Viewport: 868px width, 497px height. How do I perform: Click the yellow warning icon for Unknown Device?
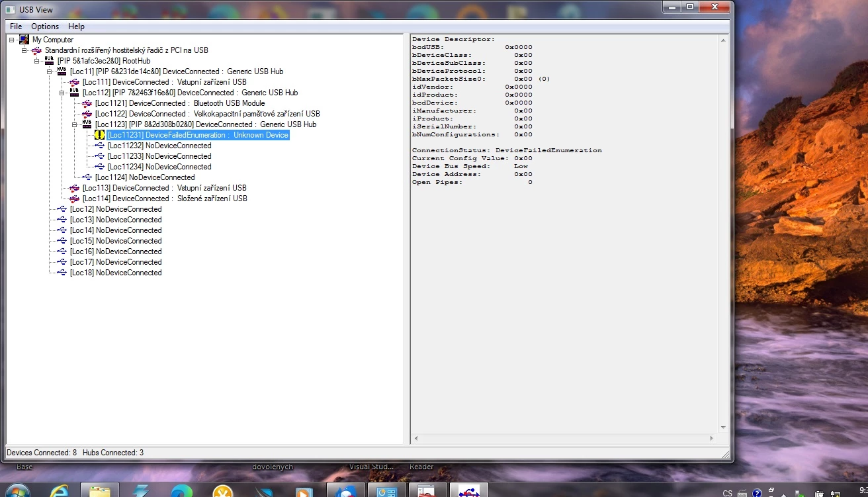[x=99, y=135]
